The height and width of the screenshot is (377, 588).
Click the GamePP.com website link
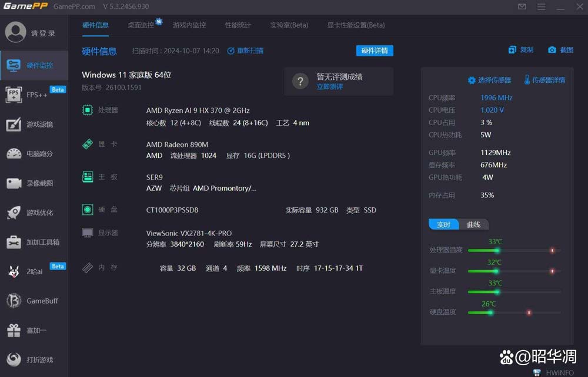pyautogui.click(x=74, y=6)
